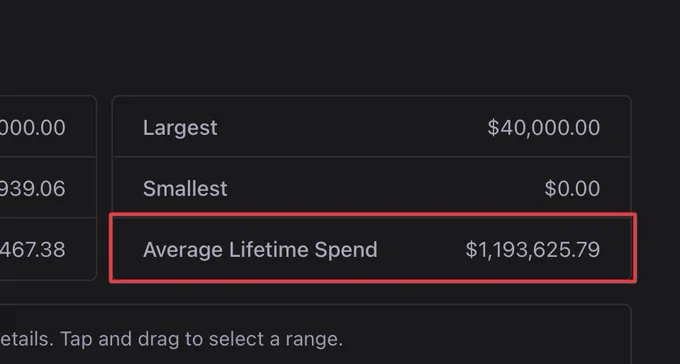
Task: Select the $40,000.00 largest value
Action: 544,128
